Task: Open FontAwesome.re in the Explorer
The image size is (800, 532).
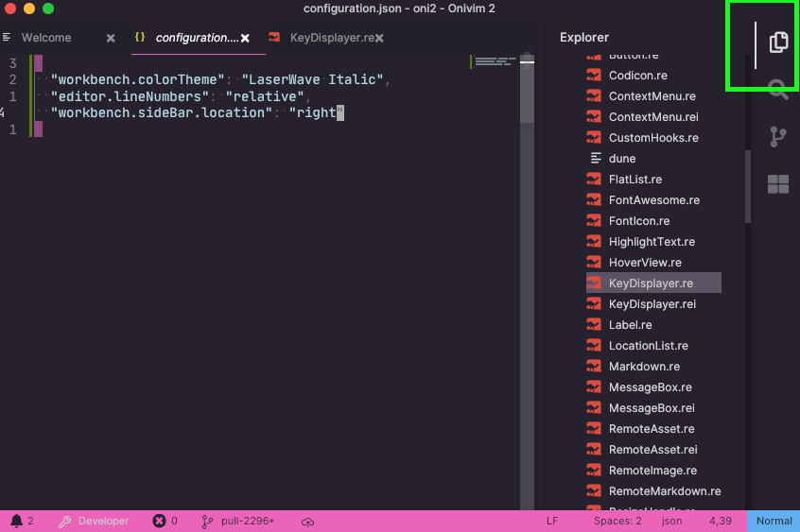Action: 654,200
